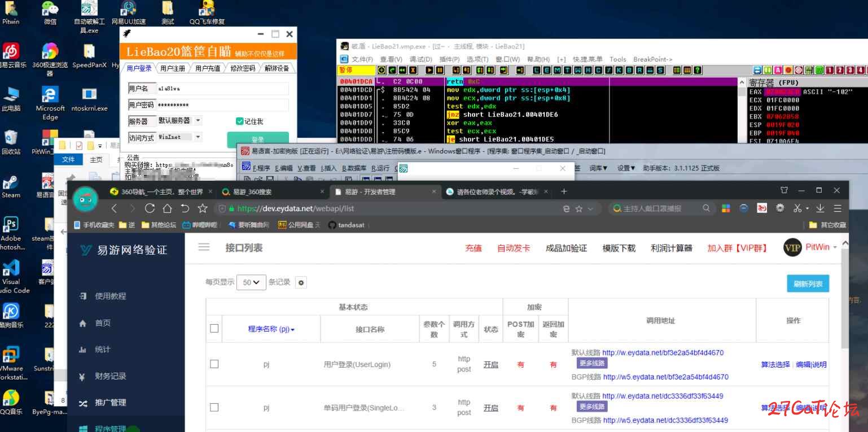Click the browser address bar URL
868x432 pixels.
[x=296, y=208]
